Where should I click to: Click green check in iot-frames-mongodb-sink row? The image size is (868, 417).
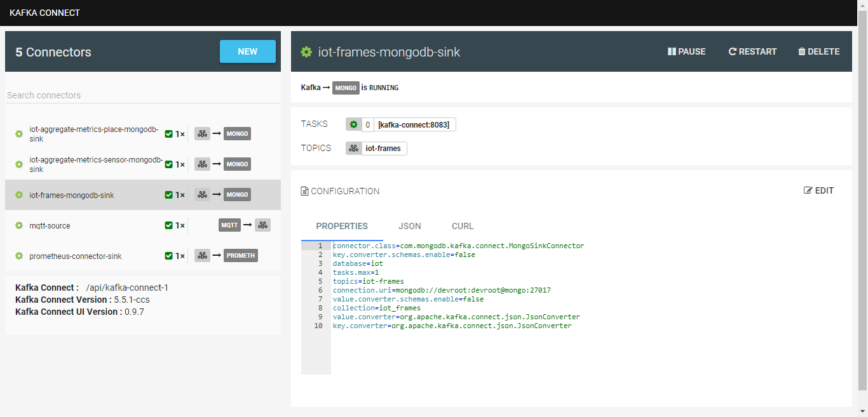click(x=168, y=195)
